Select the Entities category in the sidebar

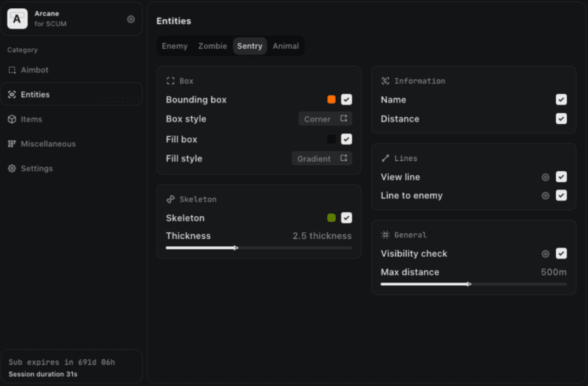(x=35, y=95)
